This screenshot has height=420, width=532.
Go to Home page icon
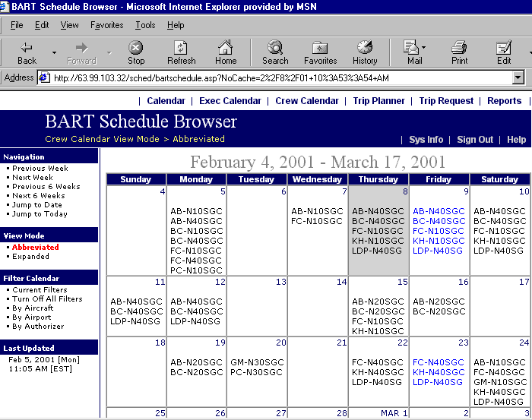coord(226,52)
